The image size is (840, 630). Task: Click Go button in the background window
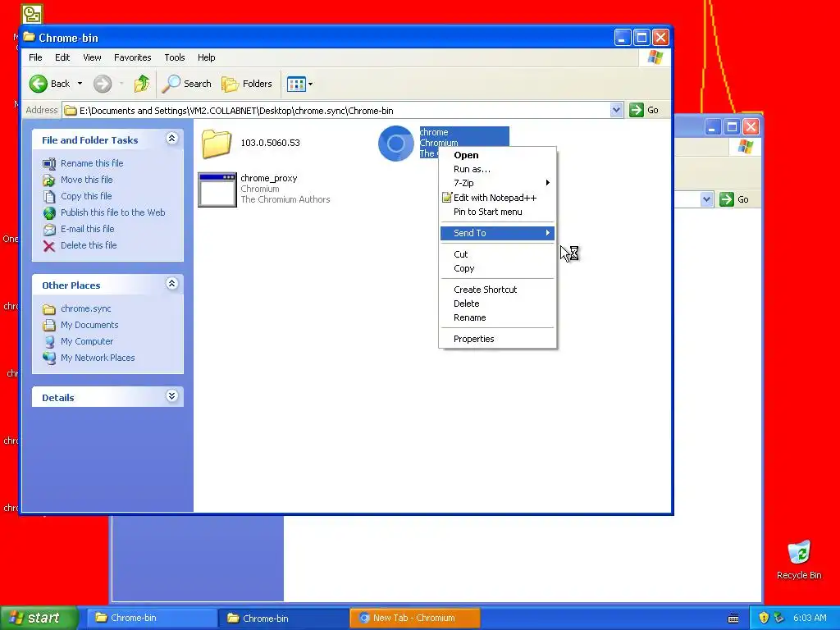tap(734, 199)
